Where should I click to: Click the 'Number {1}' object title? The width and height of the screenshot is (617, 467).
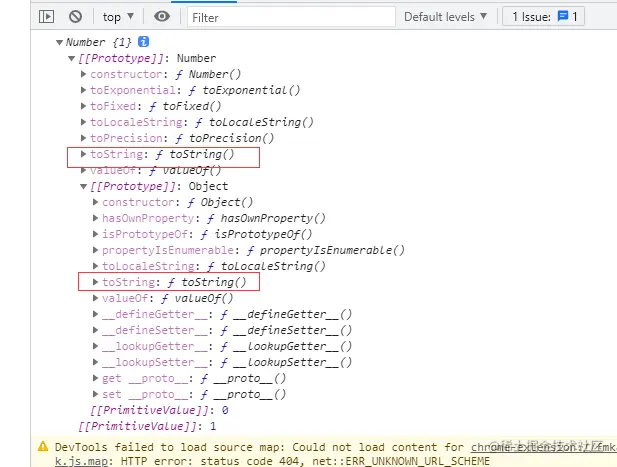99,42
